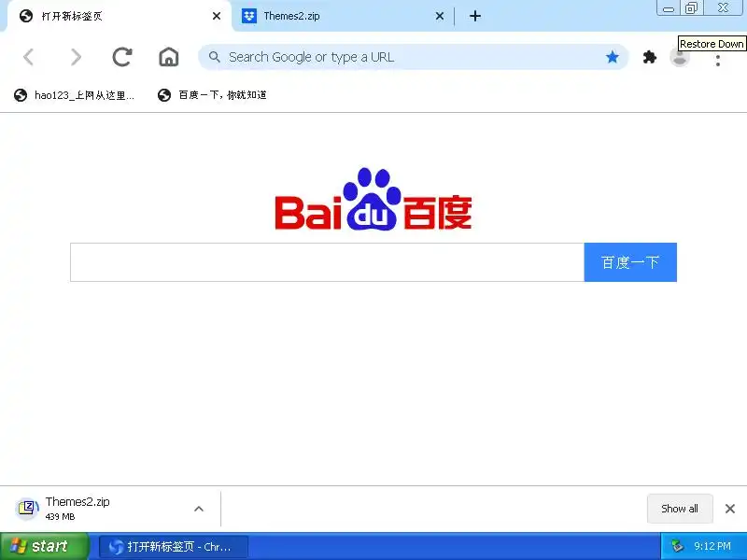Viewport: 747px width, 560px height.
Task: Minimize the Chrome window
Action: [x=669, y=8]
